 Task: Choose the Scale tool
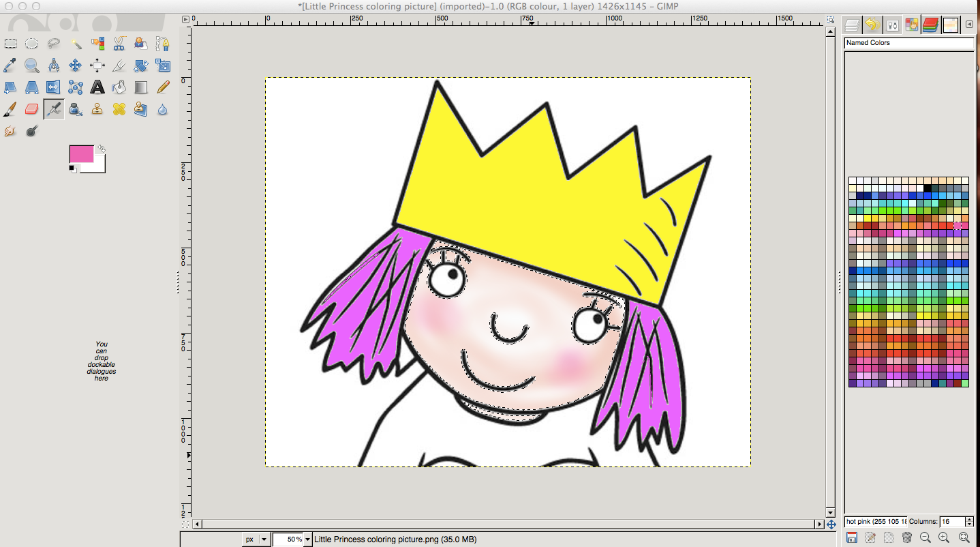click(x=163, y=65)
